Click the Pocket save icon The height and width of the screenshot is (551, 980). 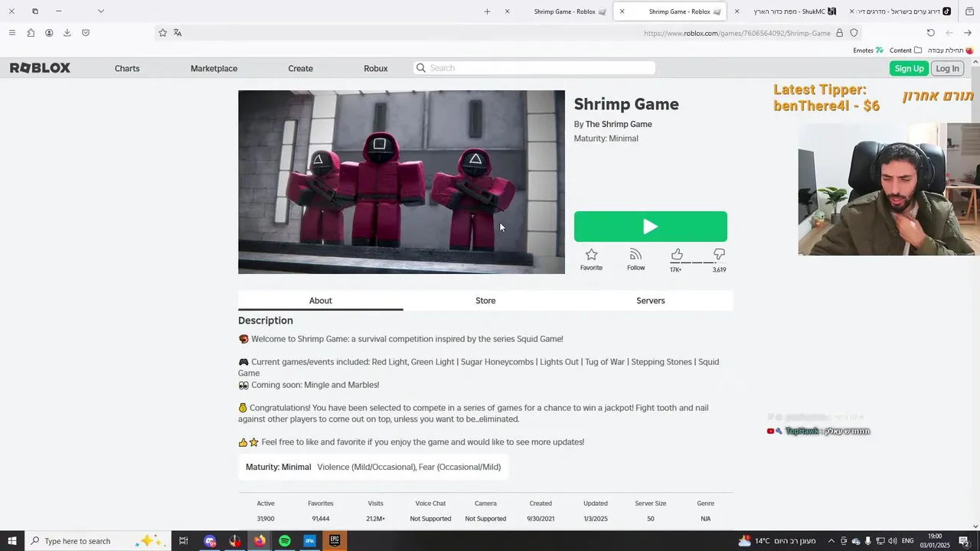point(86,33)
